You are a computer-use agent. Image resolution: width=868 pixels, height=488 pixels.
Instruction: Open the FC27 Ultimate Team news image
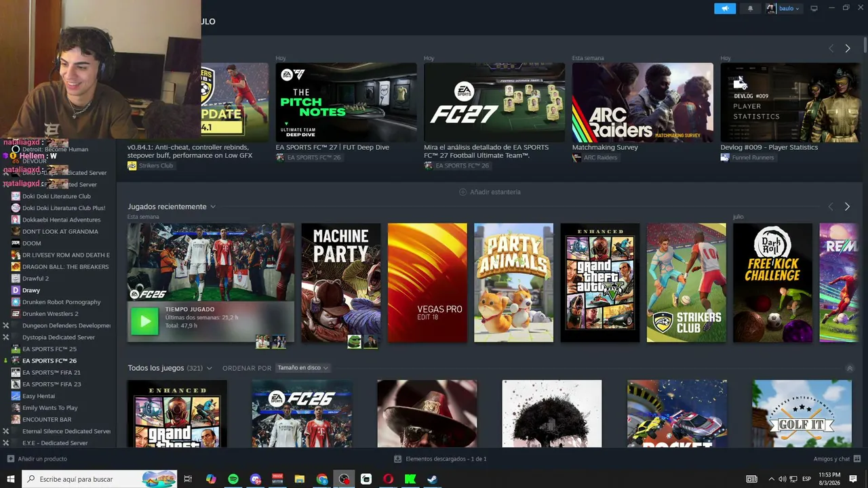[x=494, y=102]
